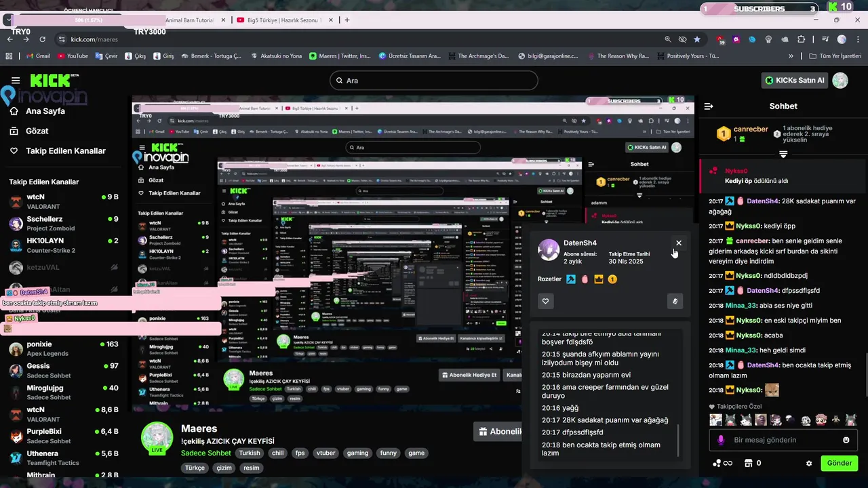868x488 pixels.
Task: Click the browser address bar kick.com/maeres
Action: (x=94, y=39)
